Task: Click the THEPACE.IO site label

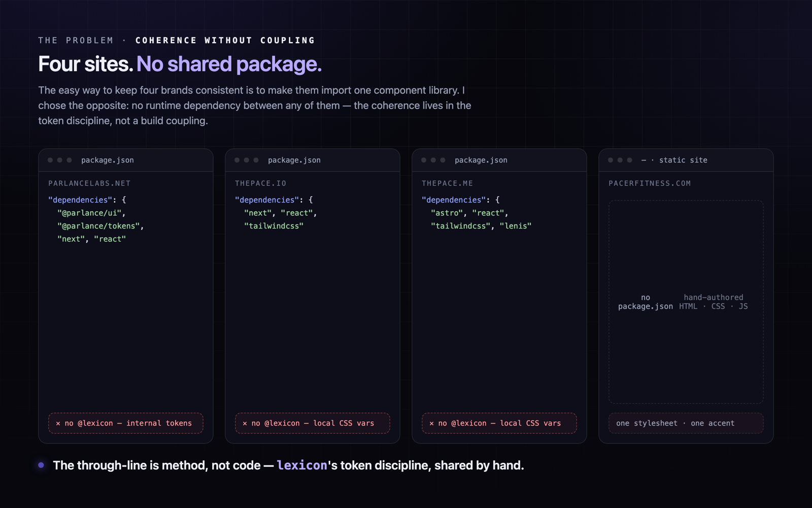Action: click(x=260, y=183)
